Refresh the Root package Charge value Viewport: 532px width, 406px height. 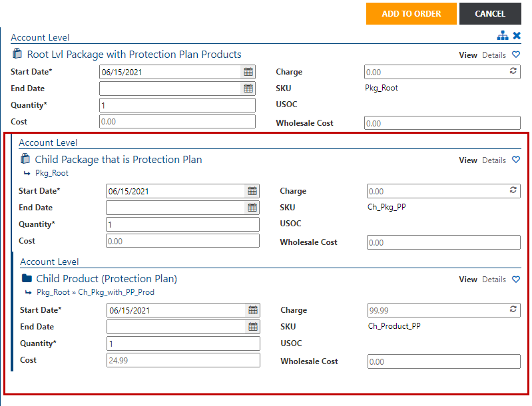pyautogui.click(x=513, y=71)
